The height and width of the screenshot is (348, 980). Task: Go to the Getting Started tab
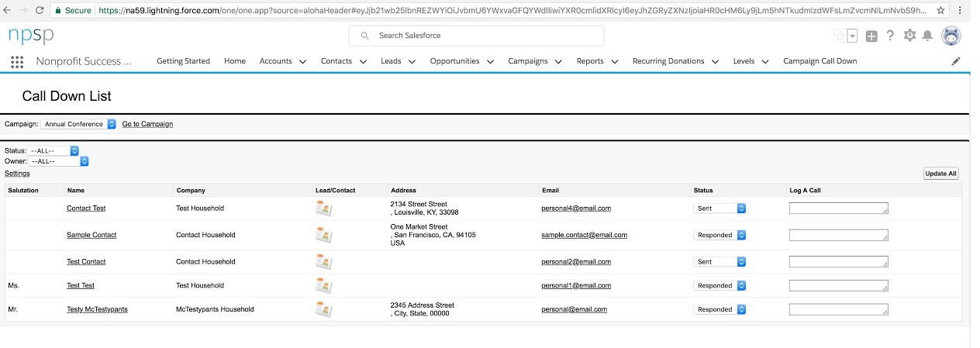(x=183, y=61)
